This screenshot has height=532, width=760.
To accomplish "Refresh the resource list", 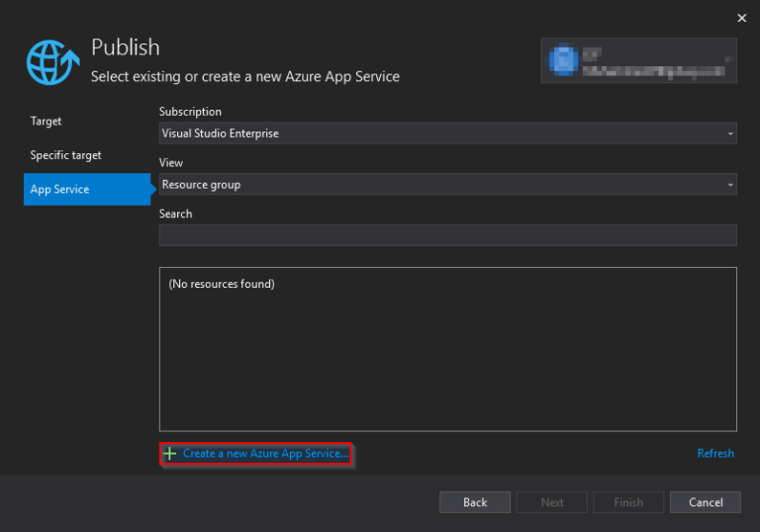I will coord(715,454).
